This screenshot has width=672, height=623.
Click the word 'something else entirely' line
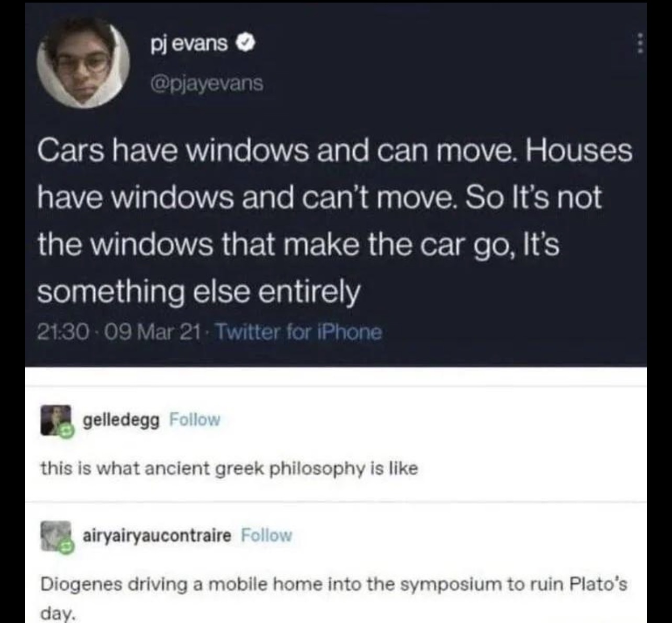click(x=199, y=291)
